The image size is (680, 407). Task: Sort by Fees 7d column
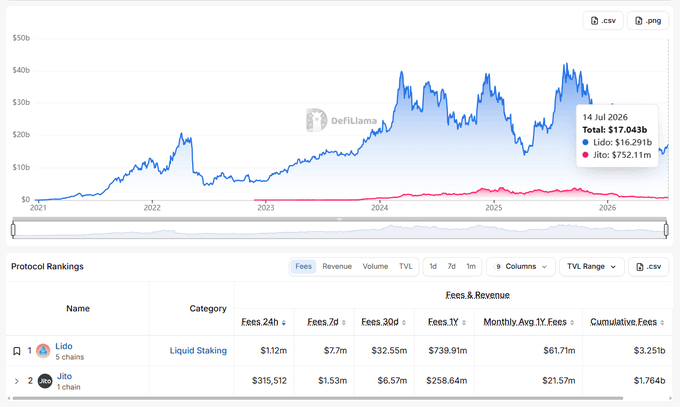click(x=326, y=322)
